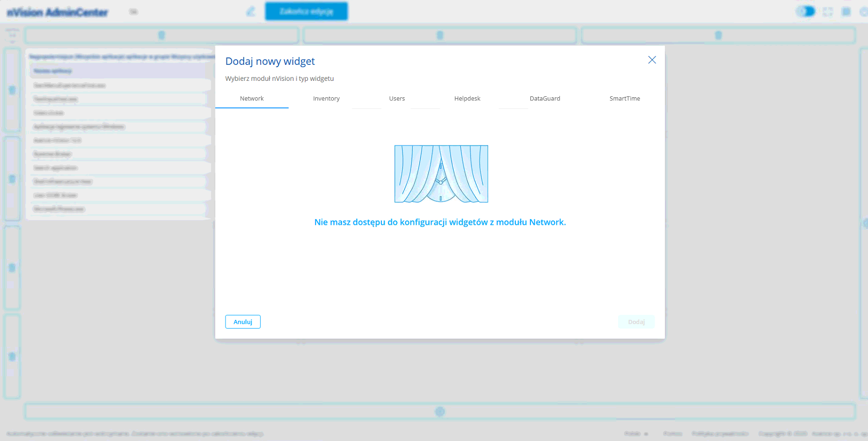
Task: Click trash icon in left top widget slot
Action: (x=162, y=35)
